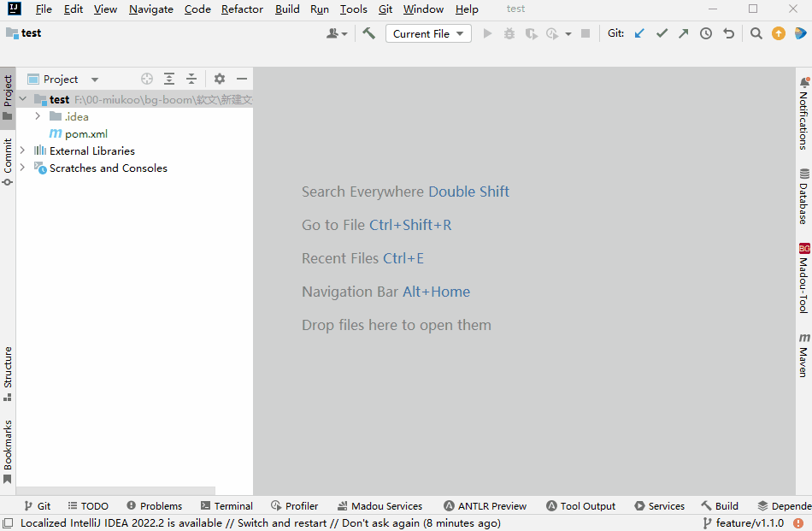The image size is (812, 531).
Task: Open the profiler run options dropdown arrow
Action: (x=568, y=34)
